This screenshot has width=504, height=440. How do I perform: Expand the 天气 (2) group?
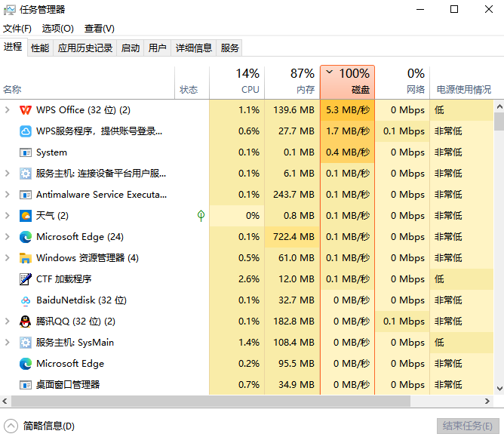click(x=7, y=216)
